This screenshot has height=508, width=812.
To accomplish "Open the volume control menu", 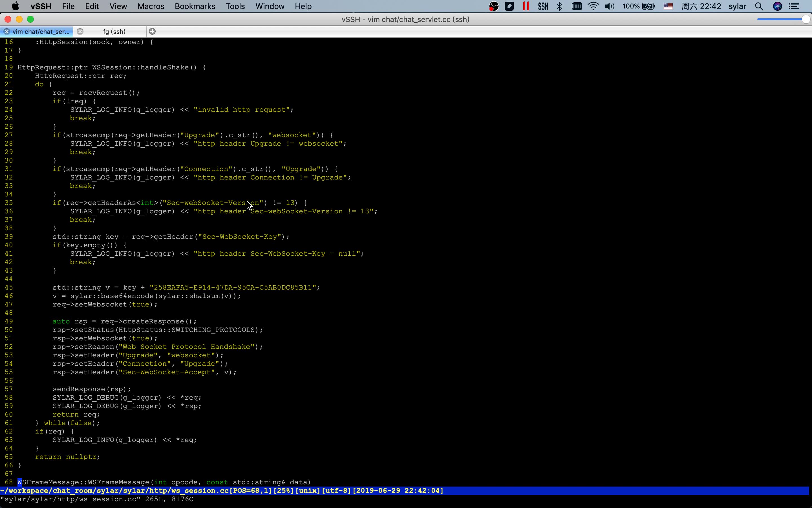I will click(x=609, y=6).
